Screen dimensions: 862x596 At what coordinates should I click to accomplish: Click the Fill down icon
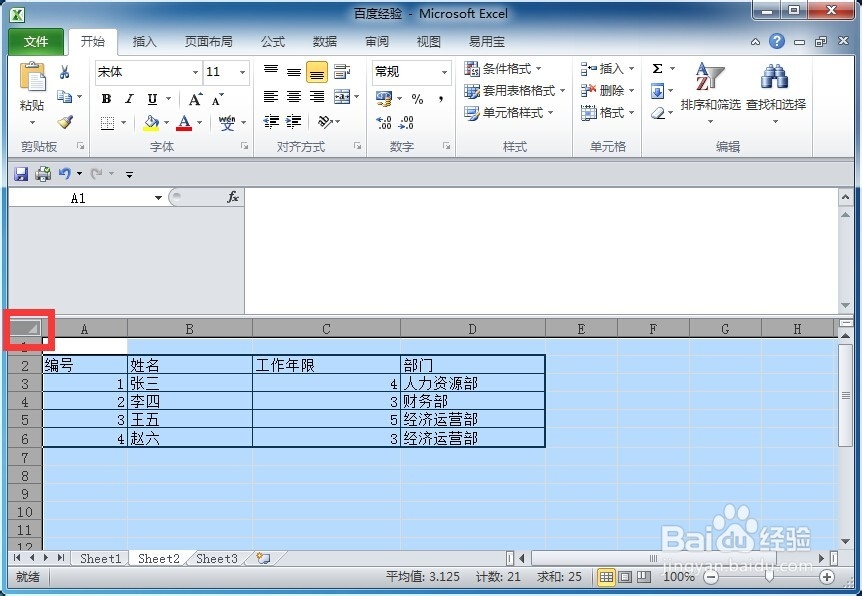tap(657, 91)
